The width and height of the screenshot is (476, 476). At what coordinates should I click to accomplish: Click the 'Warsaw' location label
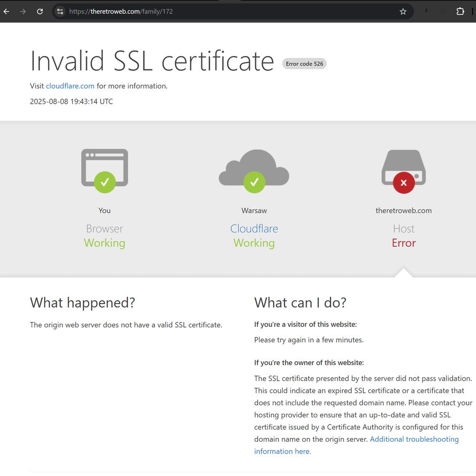254,210
